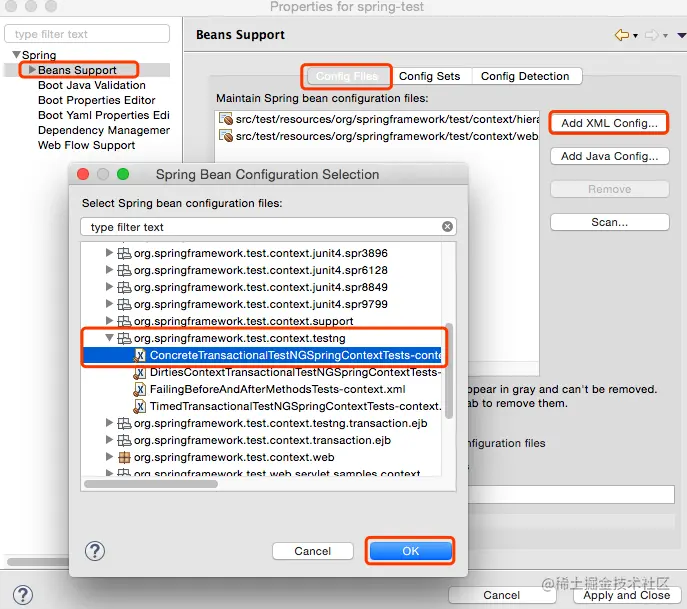Select ConcreteTransactionalTestNGSpringContextTests-context file row

point(262,355)
